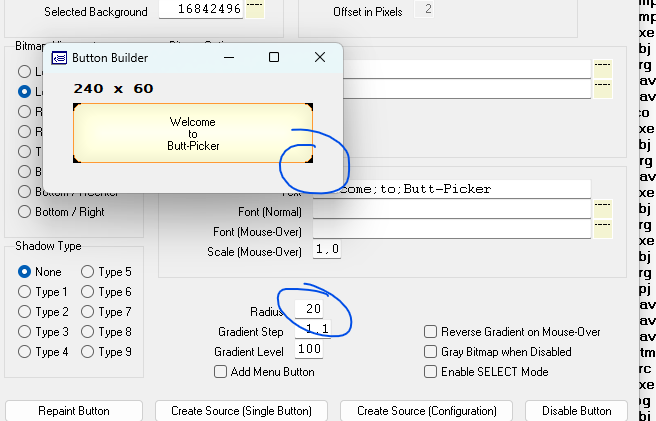Enable Reverse Gradient on Mouse-Over

click(x=431, y=332)
